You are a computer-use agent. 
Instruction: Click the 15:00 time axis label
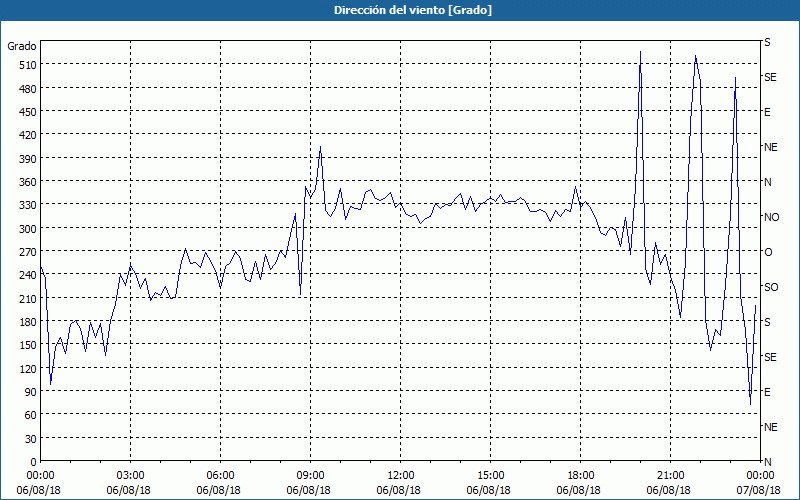point(490,476)
